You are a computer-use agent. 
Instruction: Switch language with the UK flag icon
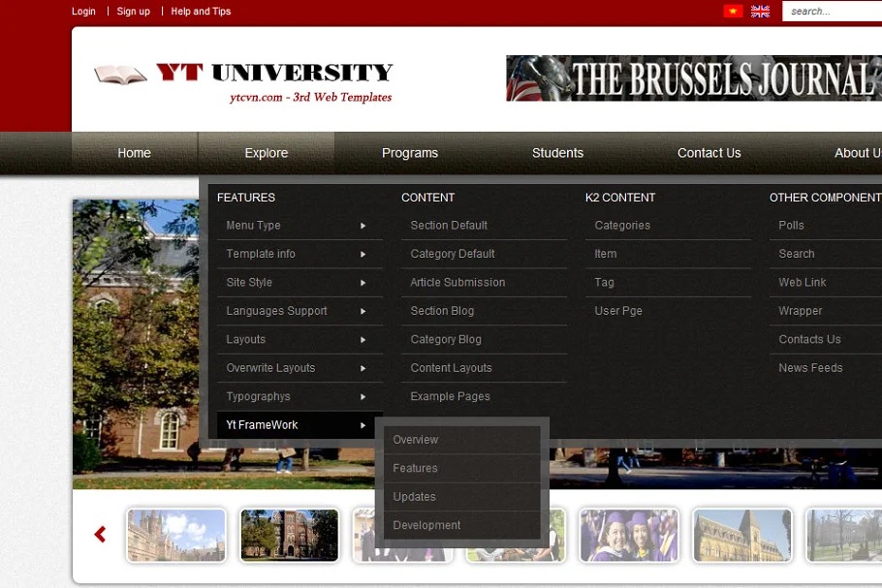[x=761, y=12]
